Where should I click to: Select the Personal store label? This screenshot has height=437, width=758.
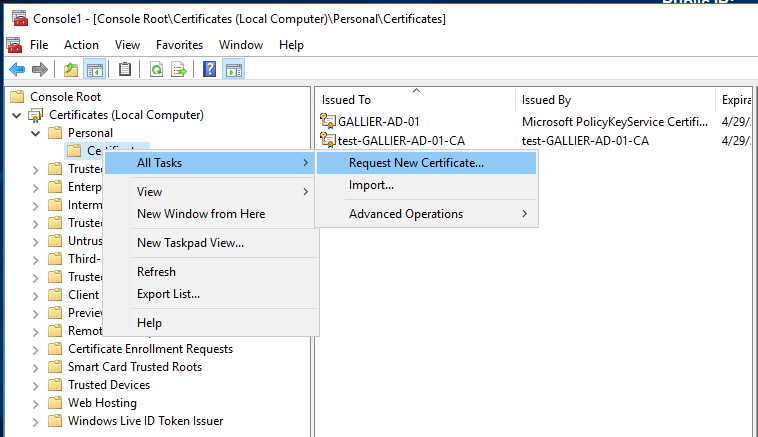tap(90, 133)
